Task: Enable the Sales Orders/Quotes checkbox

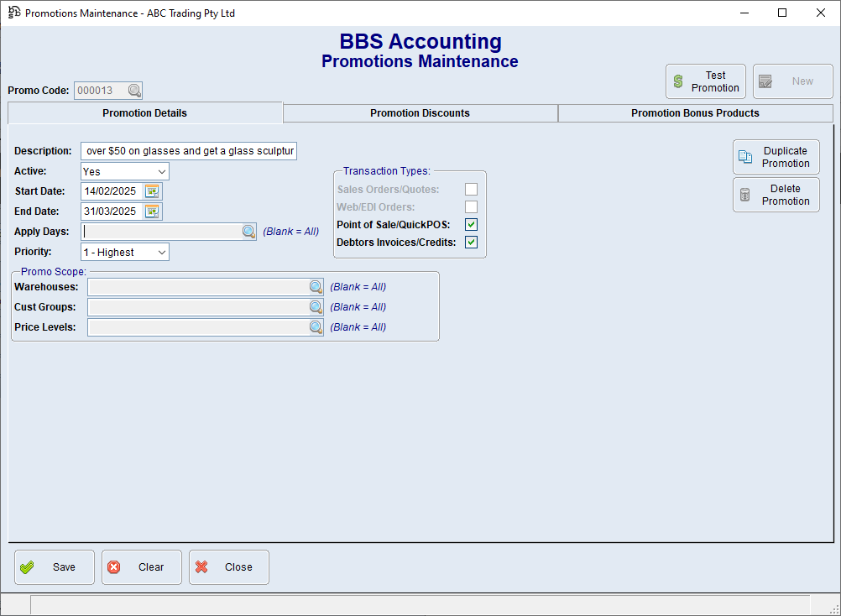Action: click(x=471, y=190)
